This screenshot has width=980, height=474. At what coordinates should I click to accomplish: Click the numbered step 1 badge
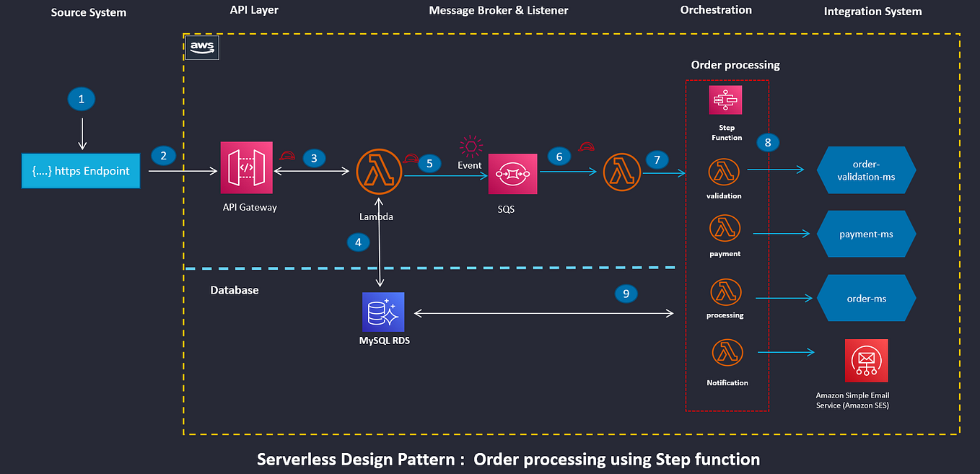coord(81,99)
